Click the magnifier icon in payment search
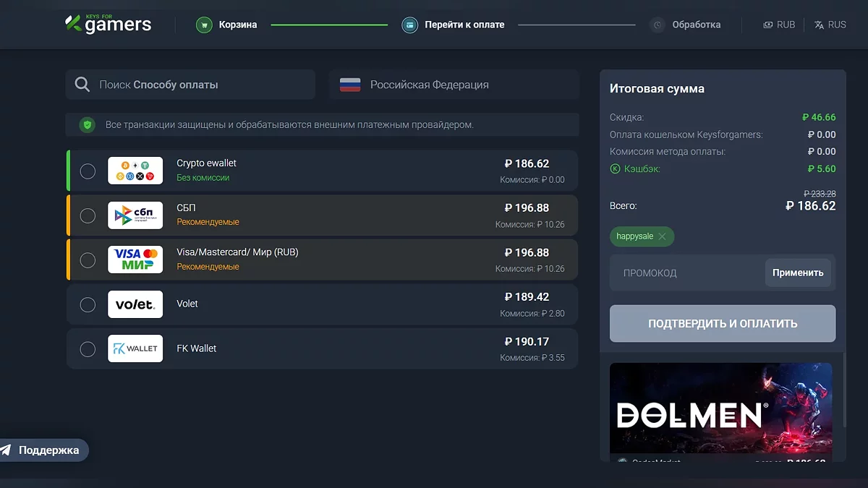The image size is (868, 488). point(82,85)
